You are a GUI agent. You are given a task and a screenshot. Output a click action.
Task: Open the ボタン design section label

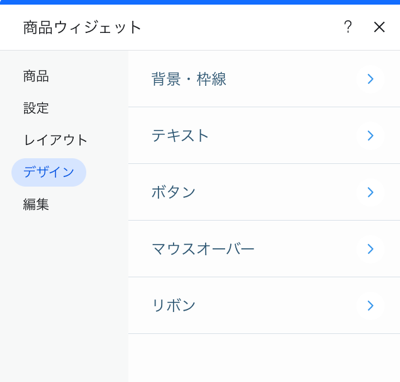[173, 192]
